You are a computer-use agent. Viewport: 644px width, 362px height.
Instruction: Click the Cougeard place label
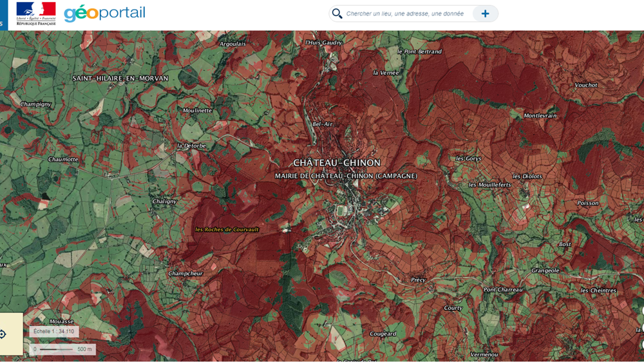[383, 334]
